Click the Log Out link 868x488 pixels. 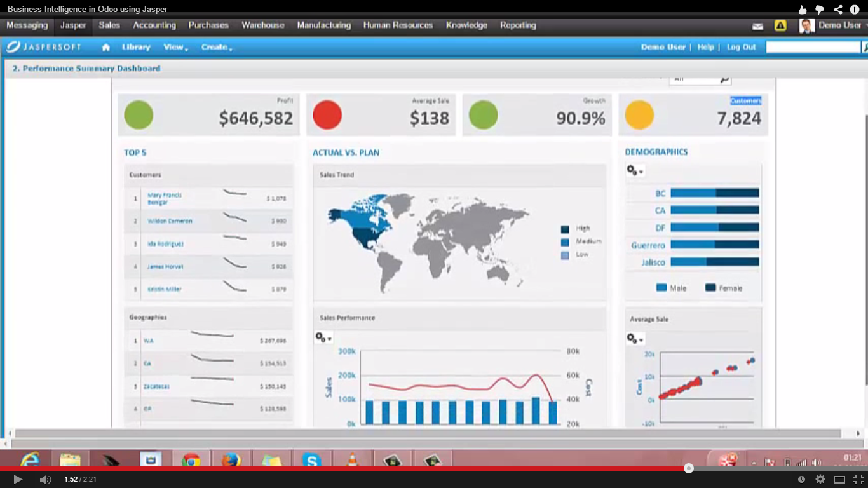[742, 47]
